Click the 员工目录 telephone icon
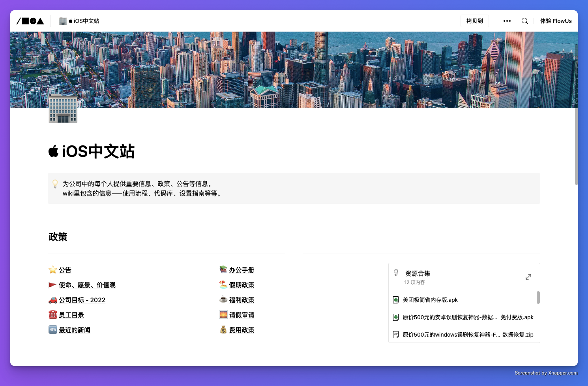 [x=52, y=314]
